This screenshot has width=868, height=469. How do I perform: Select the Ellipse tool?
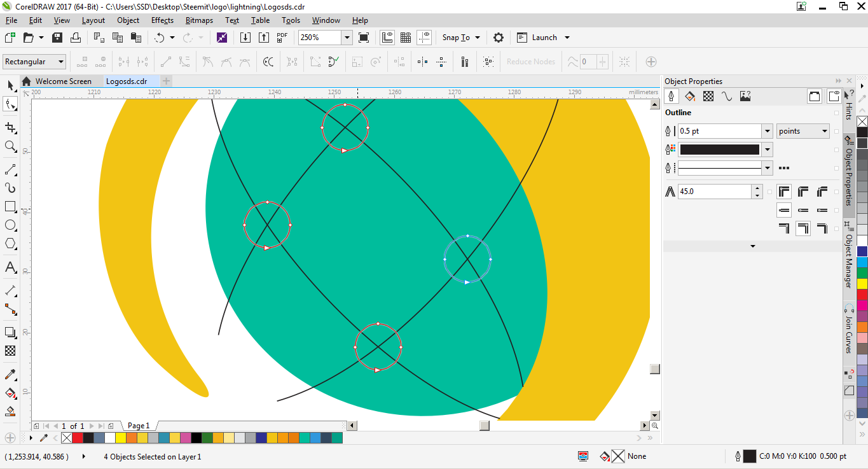(10, 225)
